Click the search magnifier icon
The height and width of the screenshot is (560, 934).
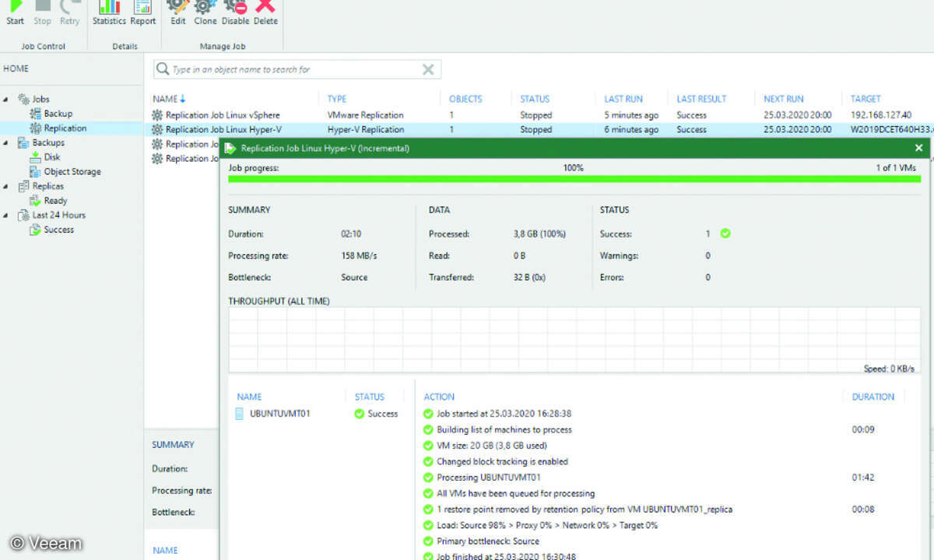coord(163,69)
